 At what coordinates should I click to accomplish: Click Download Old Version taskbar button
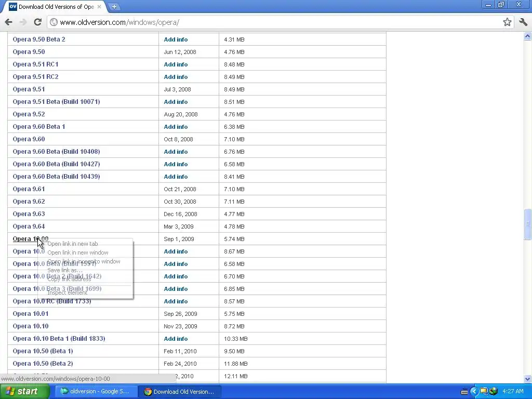(x=180, y=392)
